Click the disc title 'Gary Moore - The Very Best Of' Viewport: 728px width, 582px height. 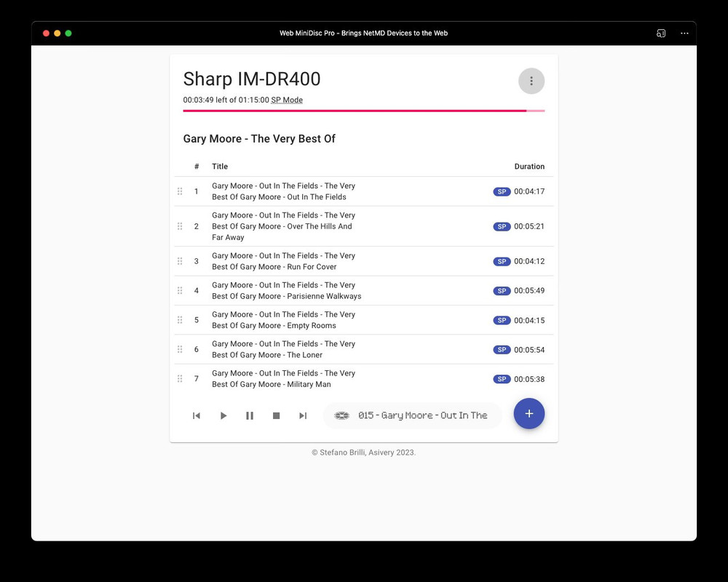pos(259,139)
